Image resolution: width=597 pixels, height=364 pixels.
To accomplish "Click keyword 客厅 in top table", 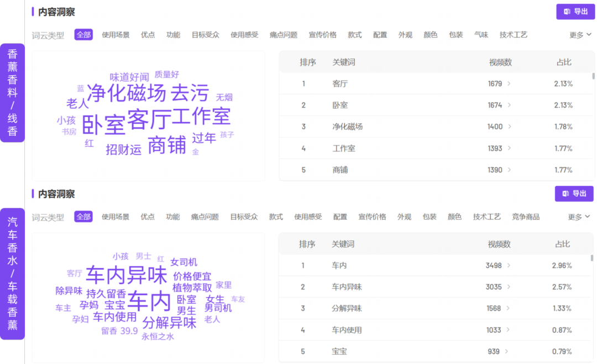I will (339, 83).
